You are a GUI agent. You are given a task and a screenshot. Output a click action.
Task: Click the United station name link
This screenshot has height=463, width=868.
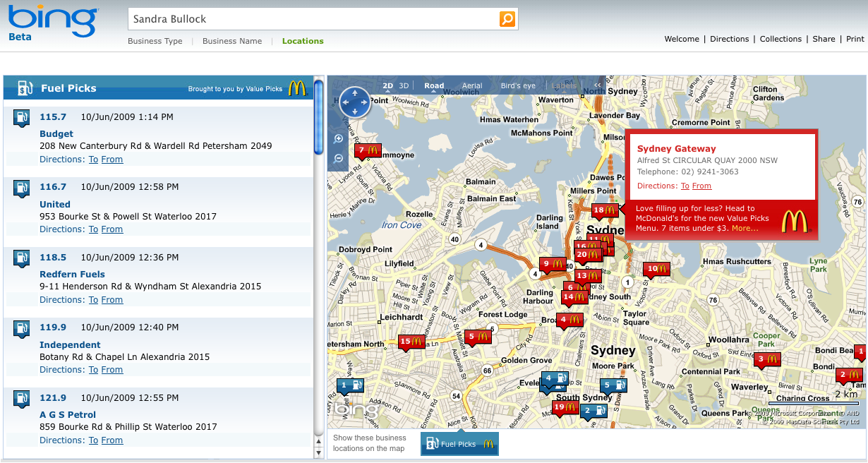click(x=55, y=204)
